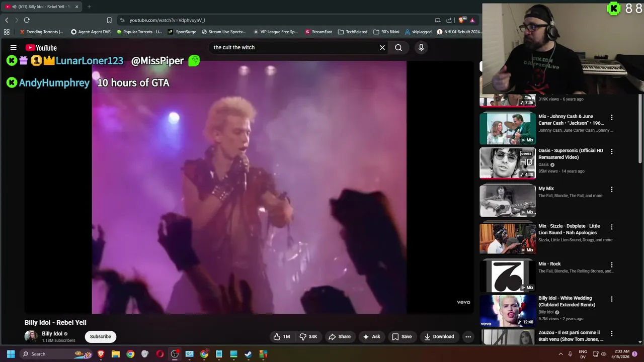
Task: Clear the YouTube search box text
Action: click(x=382, y=47)
